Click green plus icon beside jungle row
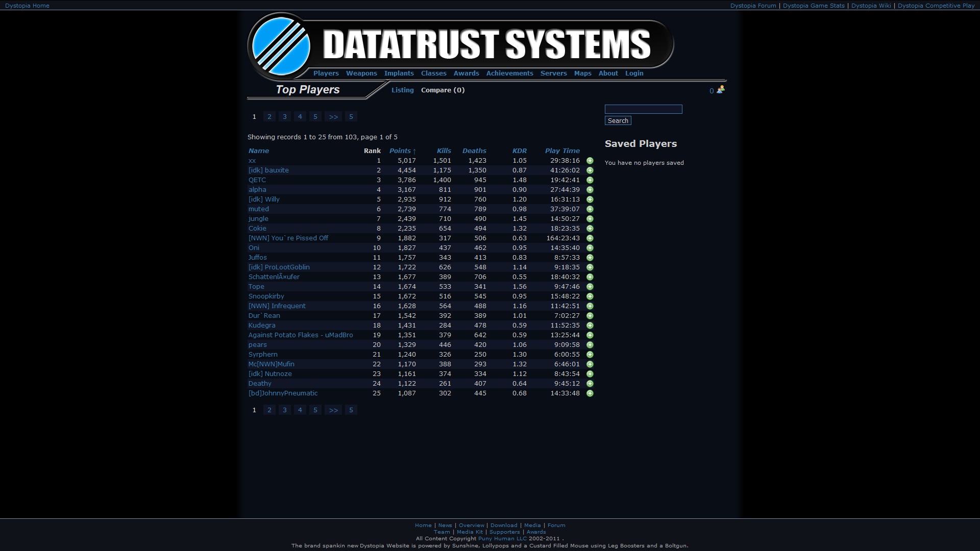This screenshot has height=551, width=980. [x=590, y=219]
